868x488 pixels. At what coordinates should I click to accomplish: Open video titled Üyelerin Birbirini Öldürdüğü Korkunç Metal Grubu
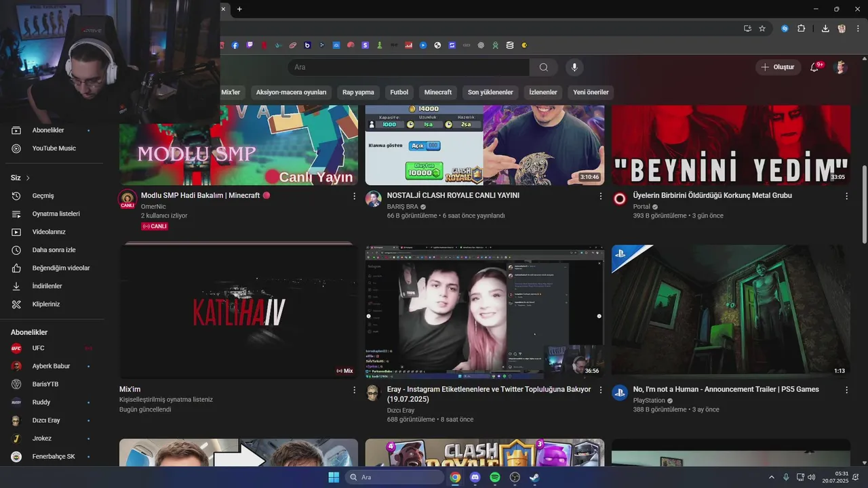click(x=712, y=195)
